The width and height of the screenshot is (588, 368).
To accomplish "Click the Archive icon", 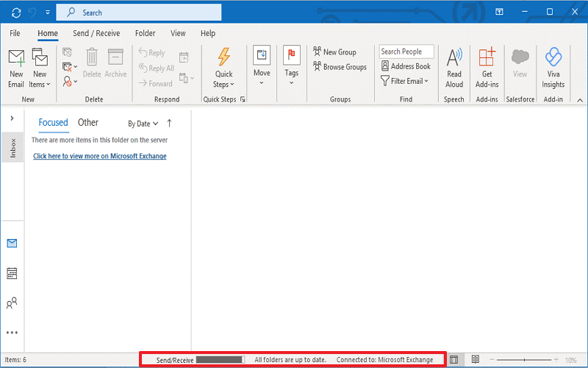I will [x=115, y=63].
